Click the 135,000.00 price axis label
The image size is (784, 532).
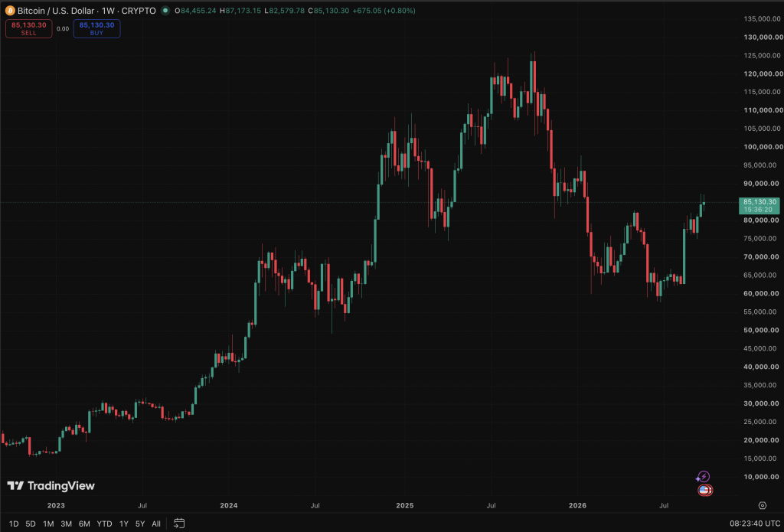point(763,18)
